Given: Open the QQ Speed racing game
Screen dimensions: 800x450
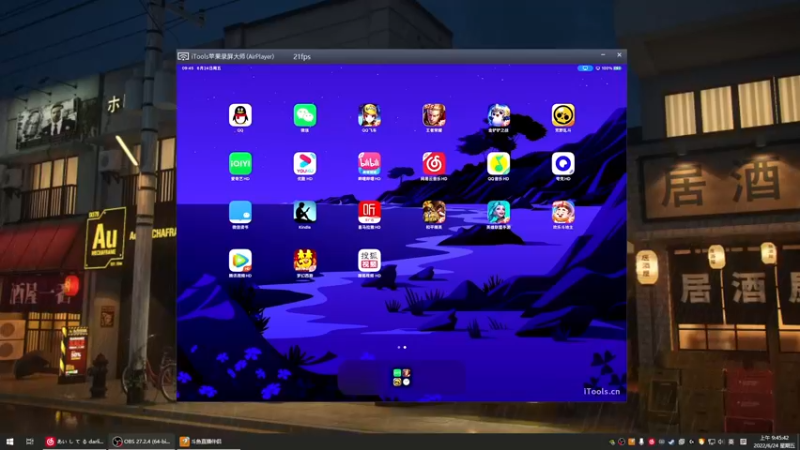Looking at the screenshot, I should pos(369,115).
